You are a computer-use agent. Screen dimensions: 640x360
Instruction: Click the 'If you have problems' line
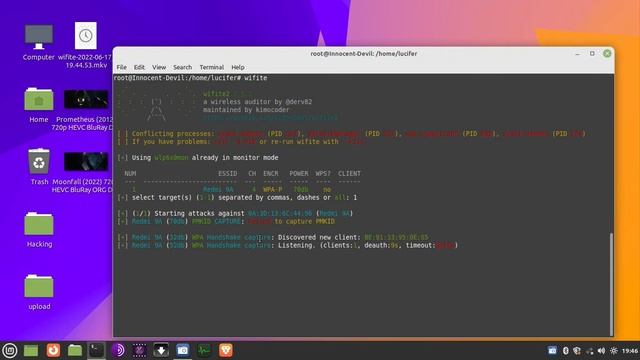click(x=242, y=142)
